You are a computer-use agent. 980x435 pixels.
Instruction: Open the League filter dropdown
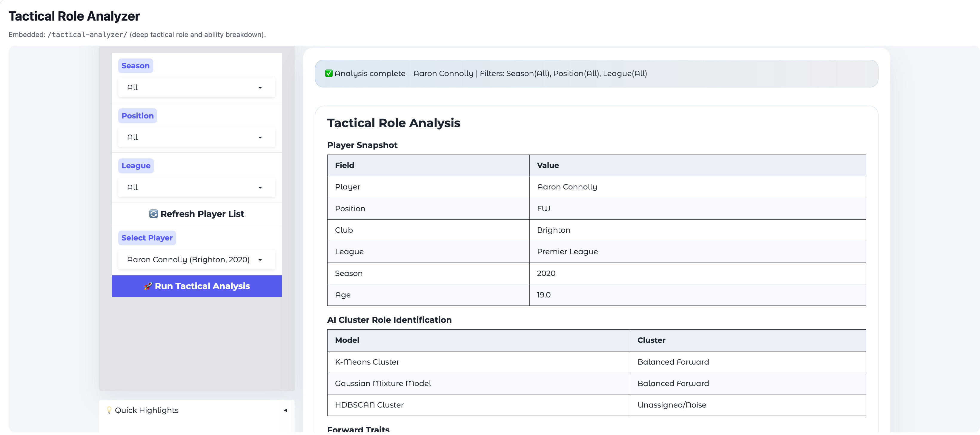(196, 187)
